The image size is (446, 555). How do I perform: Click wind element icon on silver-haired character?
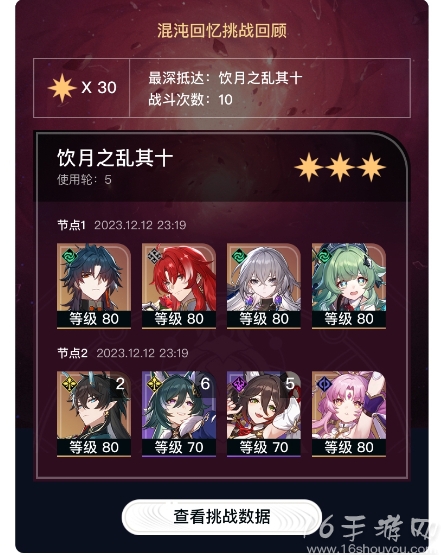pyautogui.click(x=239, y=256)
